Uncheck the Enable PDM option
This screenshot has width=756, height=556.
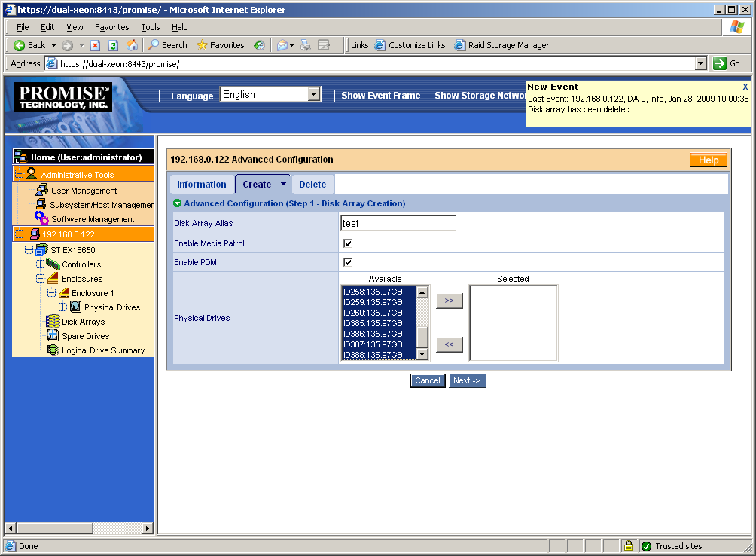point(347,261)
